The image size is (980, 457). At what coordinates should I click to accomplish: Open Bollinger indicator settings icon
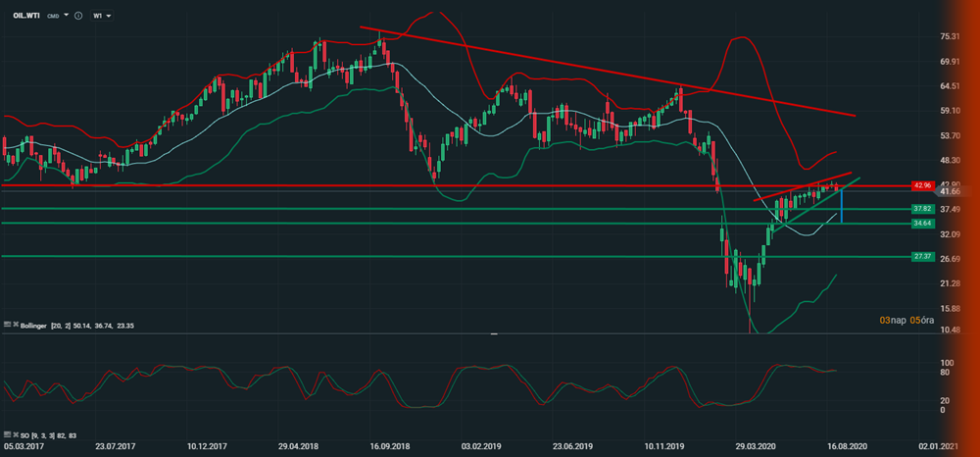(8, 324)
